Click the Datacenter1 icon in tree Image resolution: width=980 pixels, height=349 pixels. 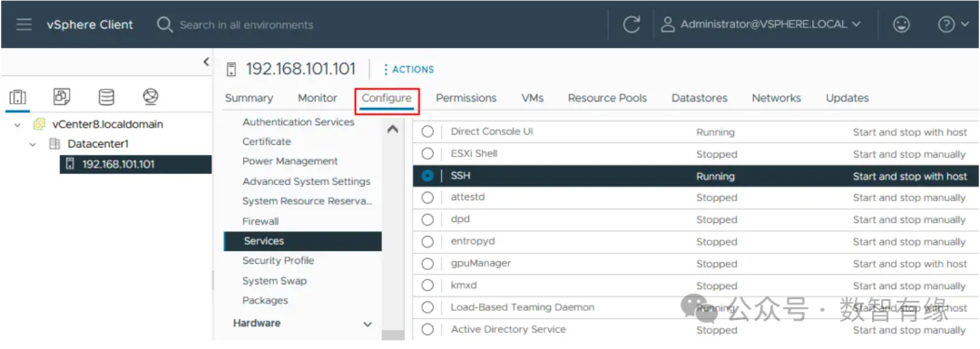coord(54,144)
